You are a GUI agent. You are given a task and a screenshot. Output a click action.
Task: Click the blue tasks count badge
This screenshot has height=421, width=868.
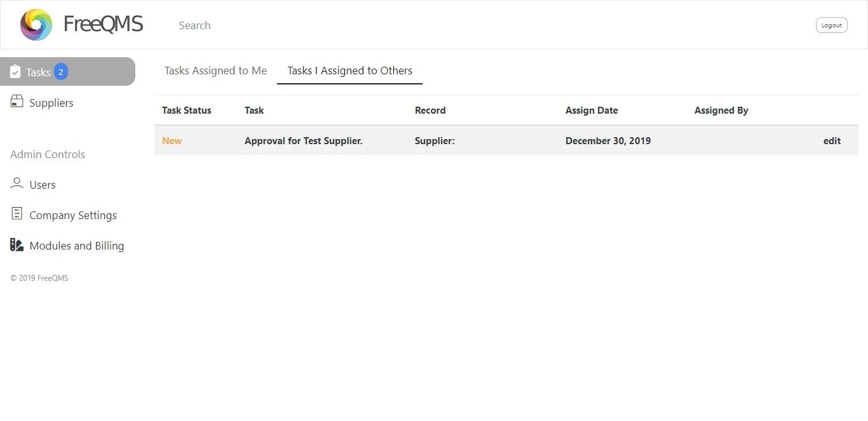[61, 72]
